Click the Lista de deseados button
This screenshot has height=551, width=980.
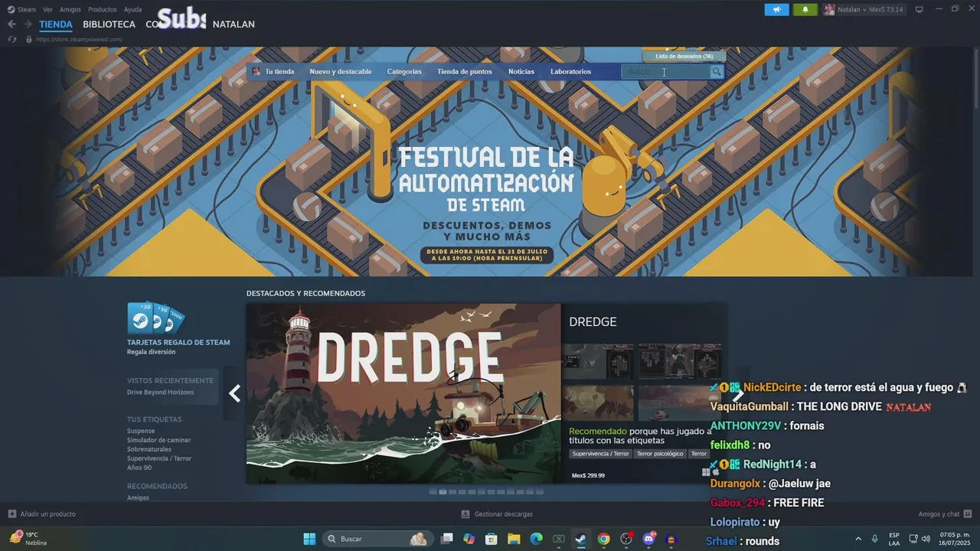[x=684, y=56]
